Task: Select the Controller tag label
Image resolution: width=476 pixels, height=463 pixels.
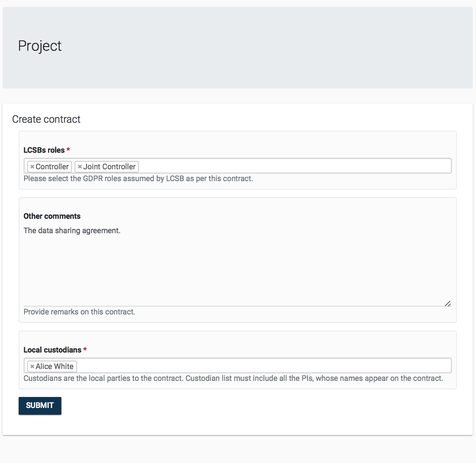Action: pos(52,167)
